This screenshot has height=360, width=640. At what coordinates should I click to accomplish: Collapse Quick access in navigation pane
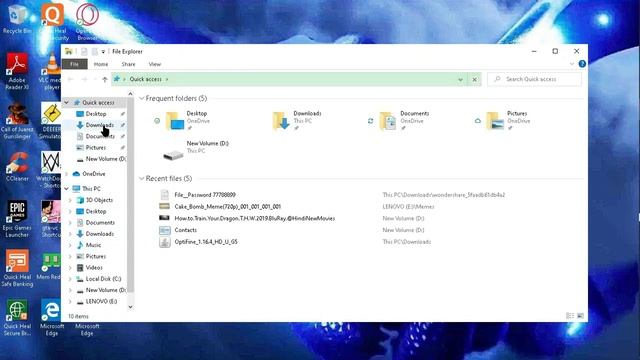pos(67,103)
